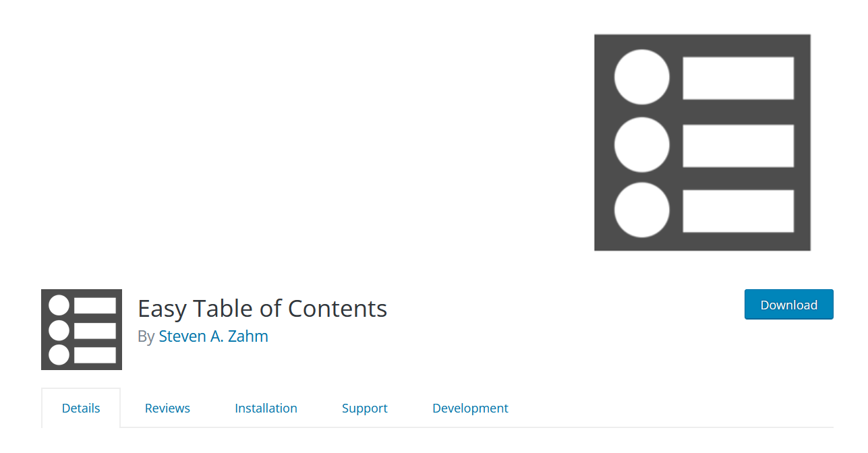Click the middle circle bullet in the banner icon

point(641,144)
